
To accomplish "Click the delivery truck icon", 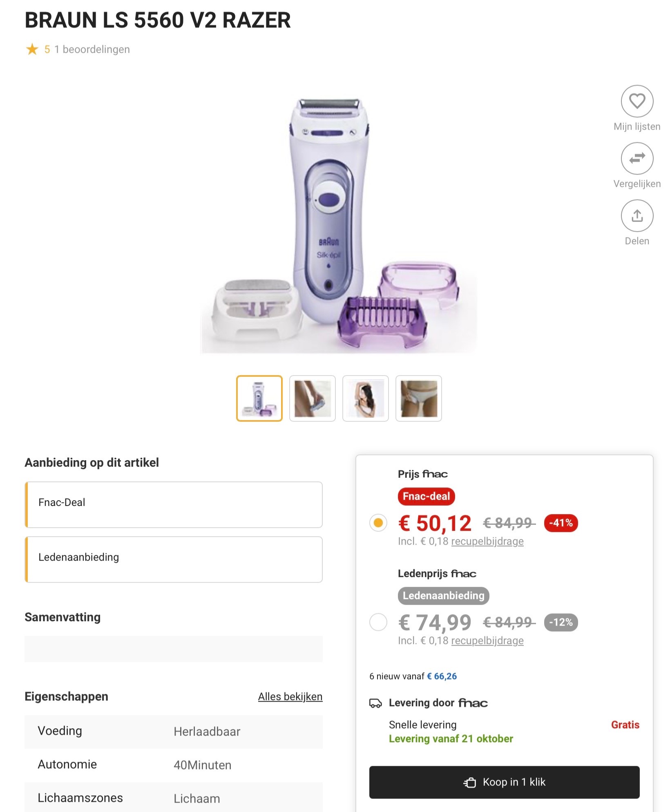I will [x=375, y=703].
